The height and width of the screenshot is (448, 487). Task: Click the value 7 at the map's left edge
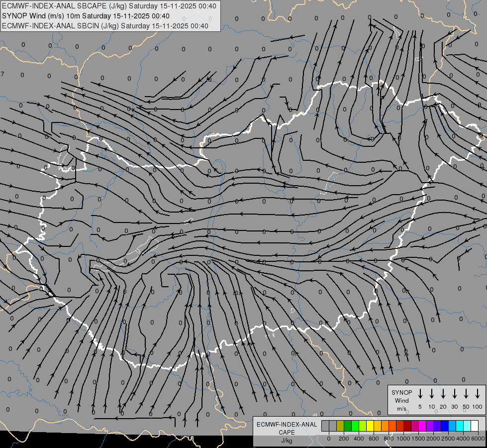pyautogui.click(x=2, y=74)
